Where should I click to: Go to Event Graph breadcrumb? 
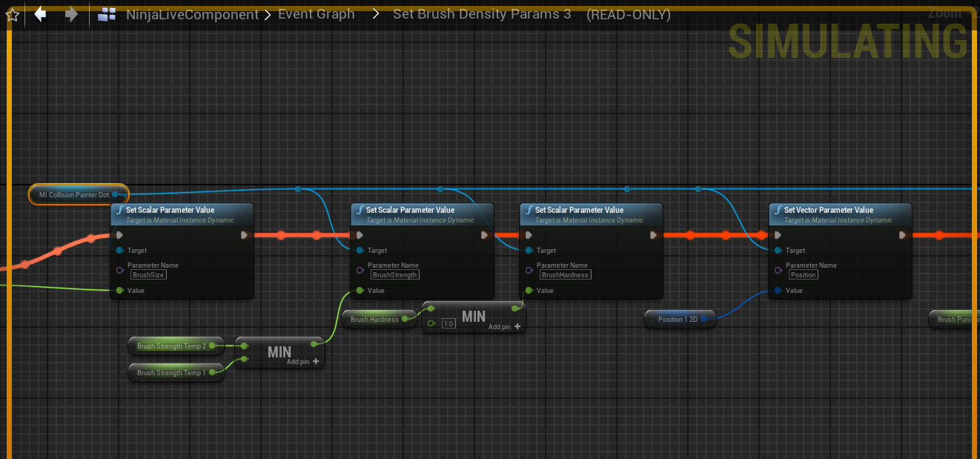[x=316, y=14]
